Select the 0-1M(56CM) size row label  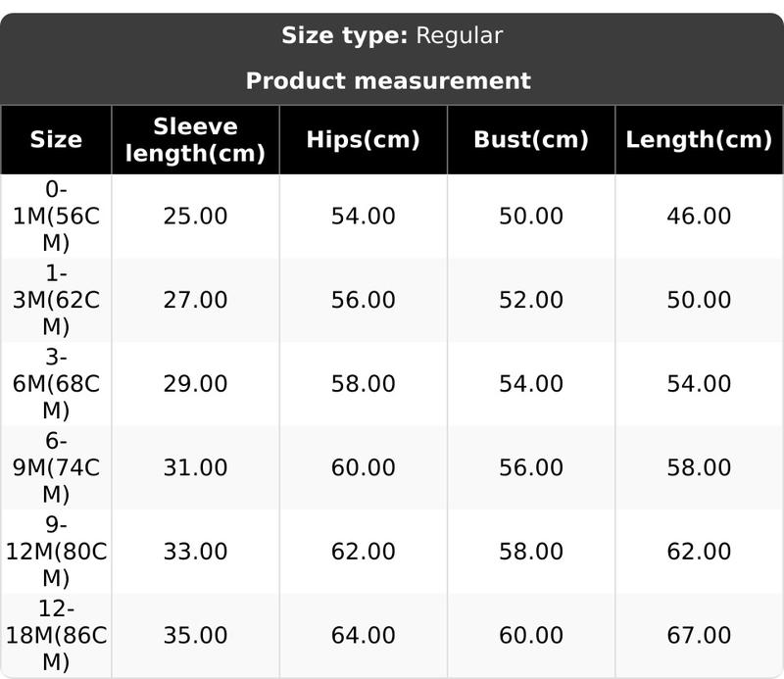tap(56, 216)
